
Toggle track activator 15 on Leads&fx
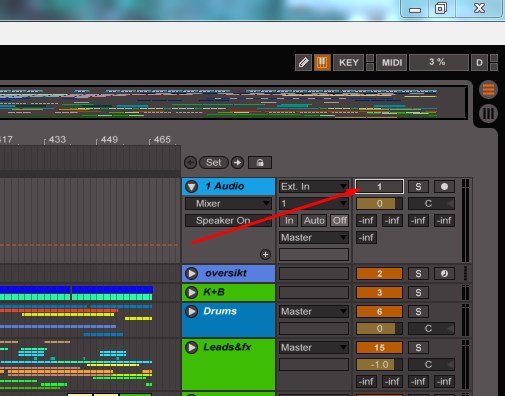pyautogui.click(x=379, y=347)
